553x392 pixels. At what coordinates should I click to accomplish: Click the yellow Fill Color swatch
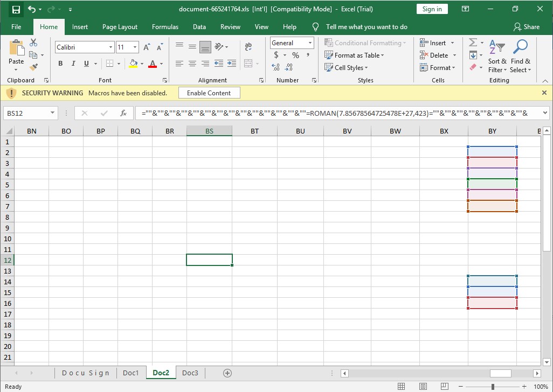coord(133,64)
